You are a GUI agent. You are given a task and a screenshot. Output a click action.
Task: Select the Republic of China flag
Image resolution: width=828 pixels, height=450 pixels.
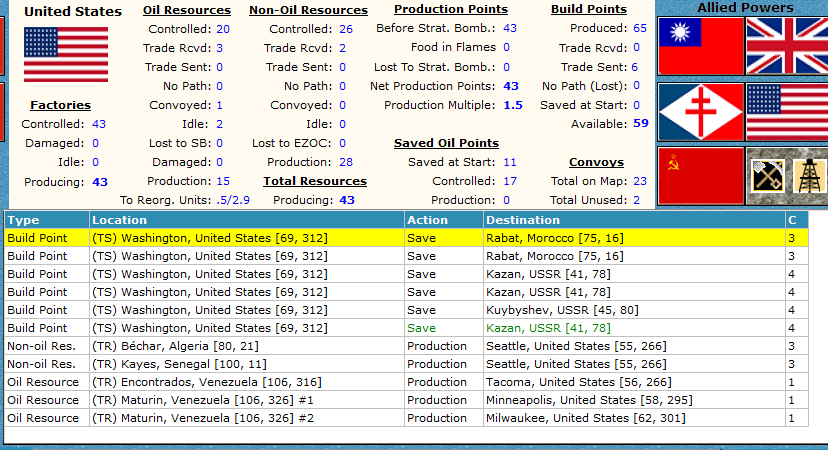701,46
